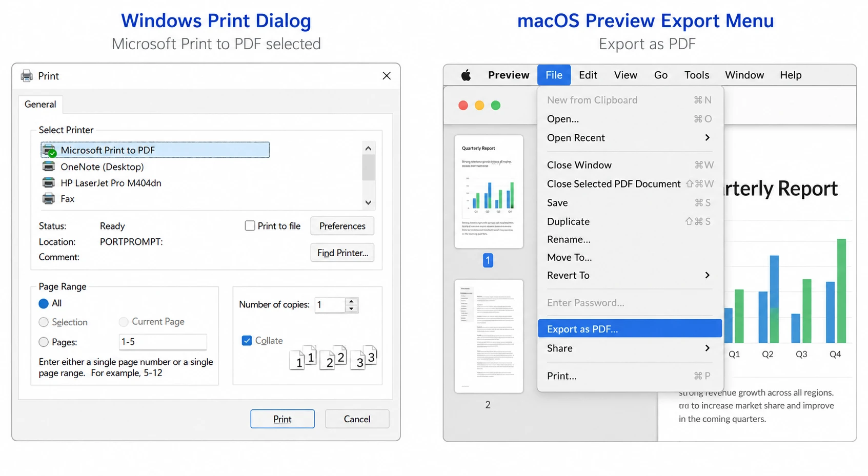Choose the Selection radio button
Screen dimensions: 868x476
tap(44, 322)
